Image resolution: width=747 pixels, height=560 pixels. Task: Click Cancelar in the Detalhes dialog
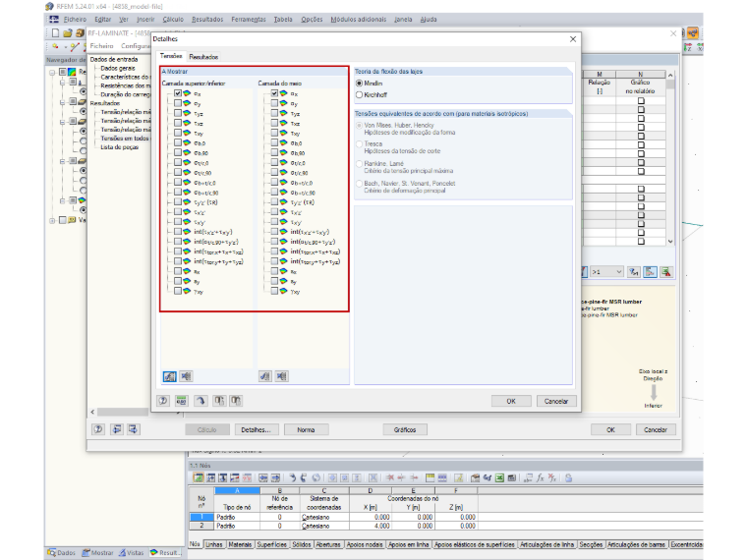[x=556, y=401]
